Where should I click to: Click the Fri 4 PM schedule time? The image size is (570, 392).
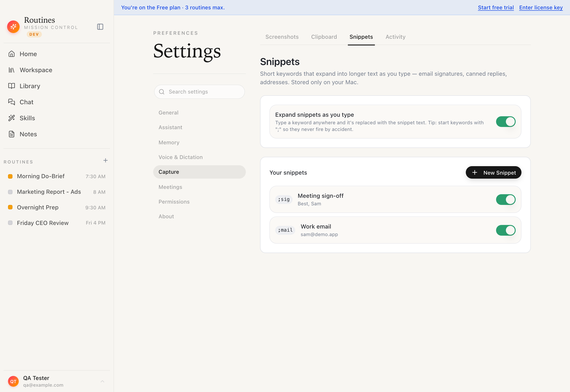96,223
